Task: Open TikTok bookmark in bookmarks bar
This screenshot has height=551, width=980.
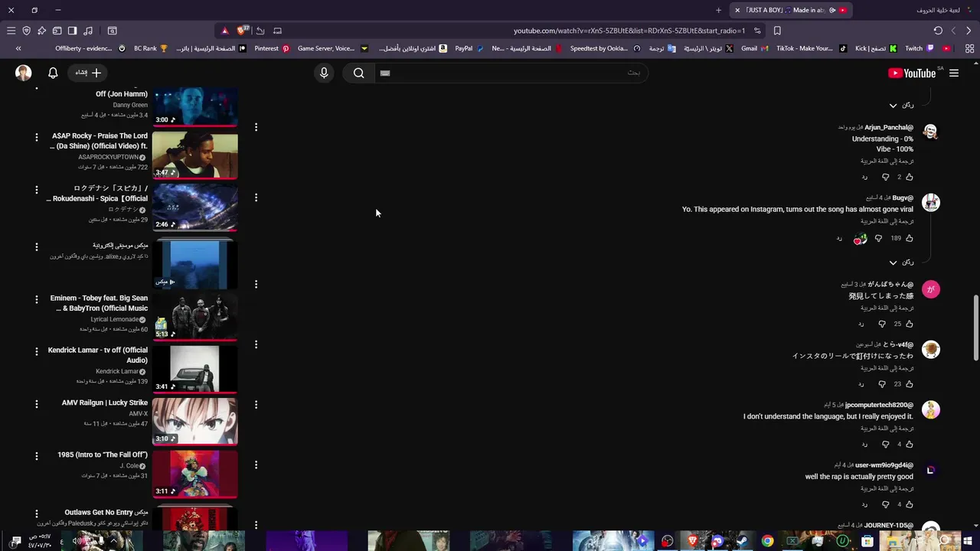Action: click(812, 48)
